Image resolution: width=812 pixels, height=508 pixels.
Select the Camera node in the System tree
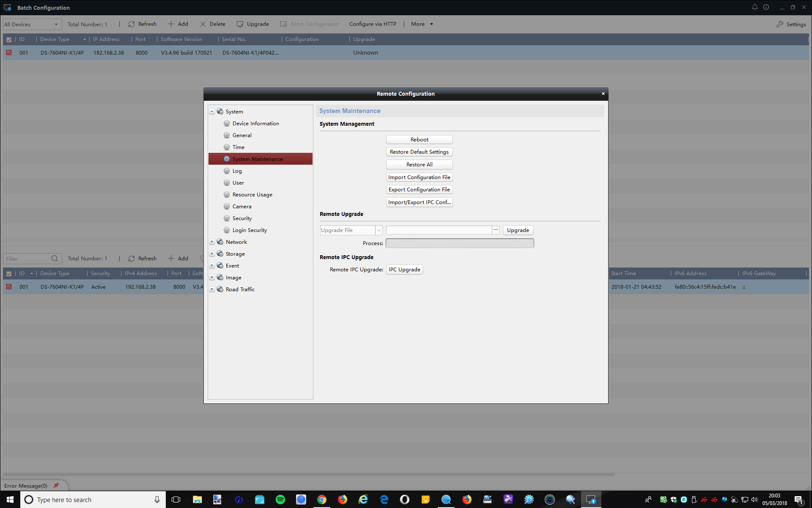[243, 206]
